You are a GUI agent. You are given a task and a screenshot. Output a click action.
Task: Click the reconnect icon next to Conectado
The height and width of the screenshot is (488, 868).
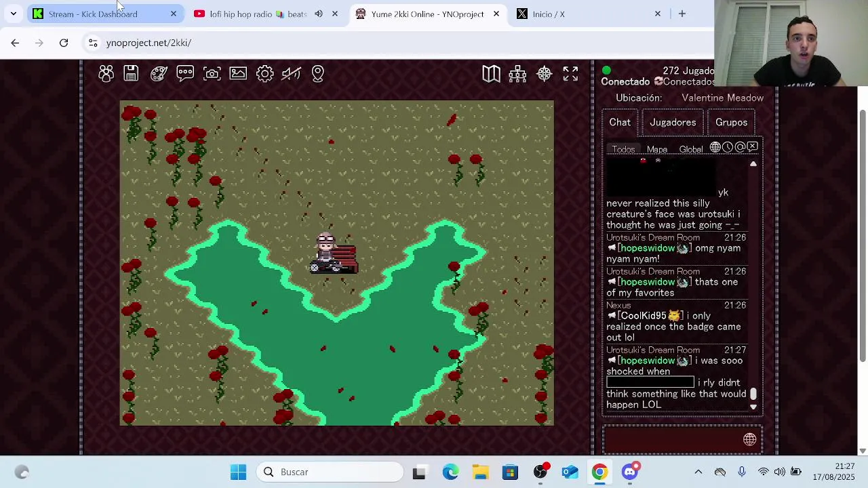[658, 81]
